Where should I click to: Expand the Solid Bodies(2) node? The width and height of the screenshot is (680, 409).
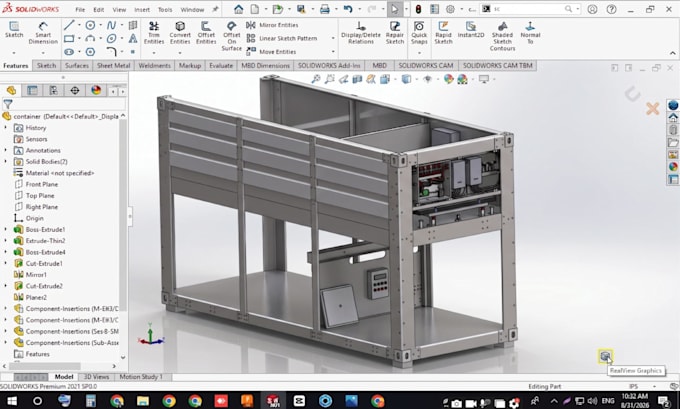pyautogui.click(x=5, y=161)
